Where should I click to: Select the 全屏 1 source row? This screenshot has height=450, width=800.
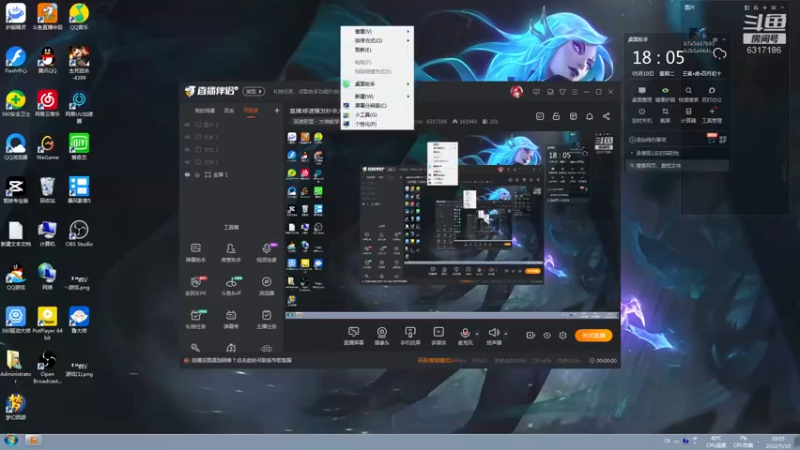(x=231, y=174)
